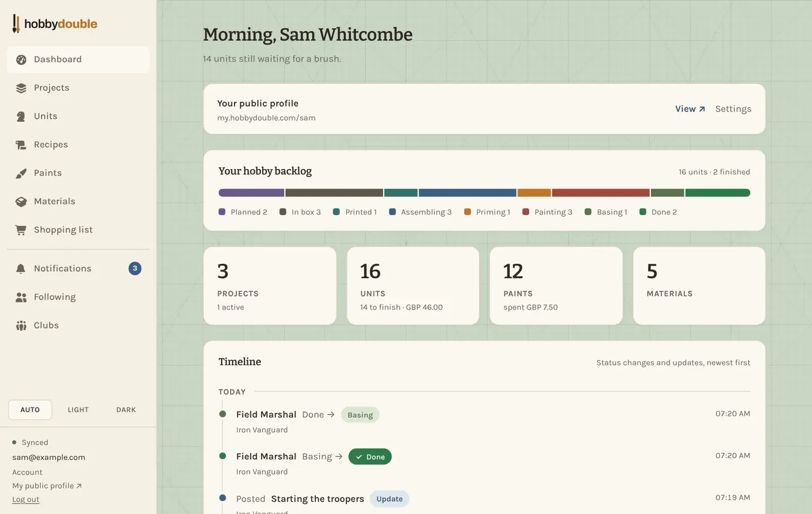Open the Materials stat card
The height and width of the screenshot is (514, 812).
tap(699, 286)
